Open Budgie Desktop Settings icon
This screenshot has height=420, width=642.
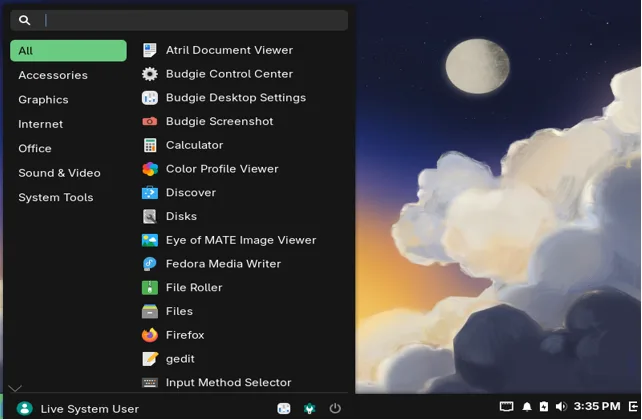tap(149, 98)
